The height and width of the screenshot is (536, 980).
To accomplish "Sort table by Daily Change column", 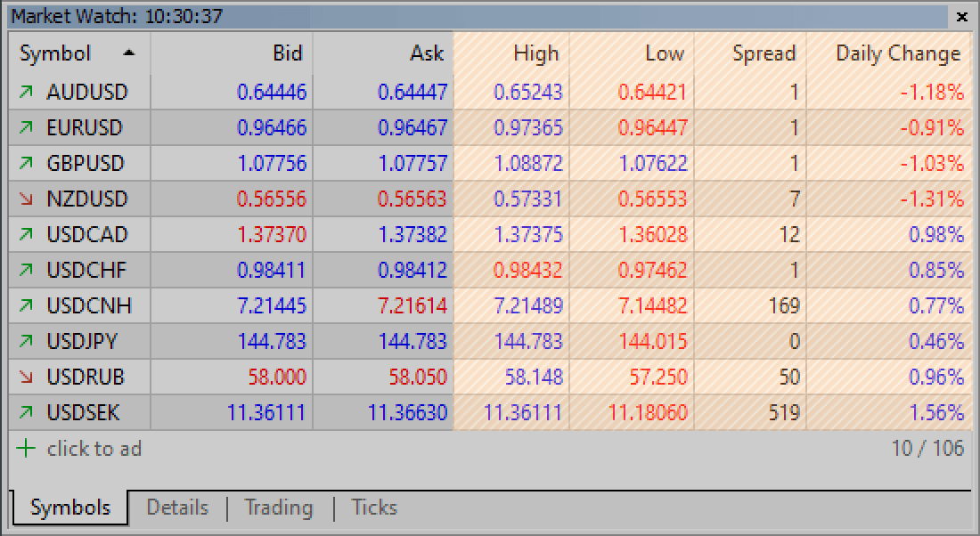I will pos(897,53).
